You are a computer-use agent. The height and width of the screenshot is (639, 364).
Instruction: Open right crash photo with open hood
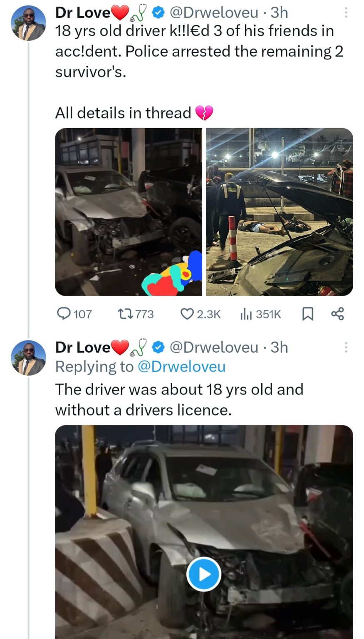pyautogui.click(x=280, y=212)
